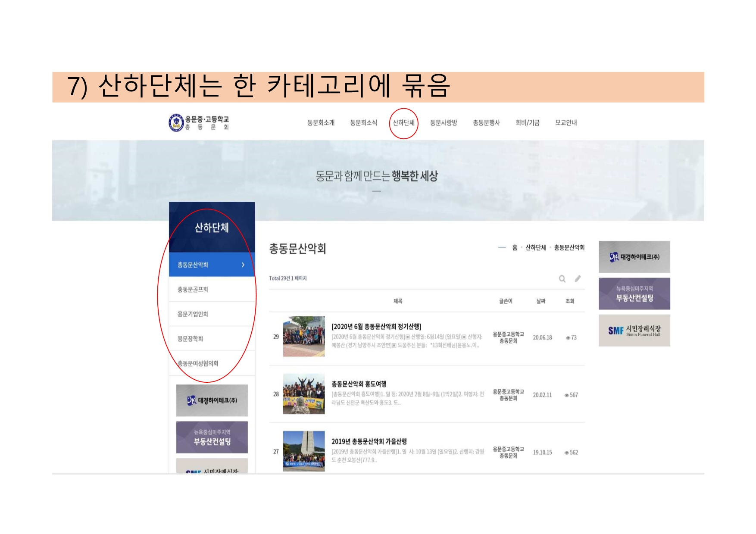Click the slide title 산하단체는 한 카테고리에 묶음

[259, 86]
